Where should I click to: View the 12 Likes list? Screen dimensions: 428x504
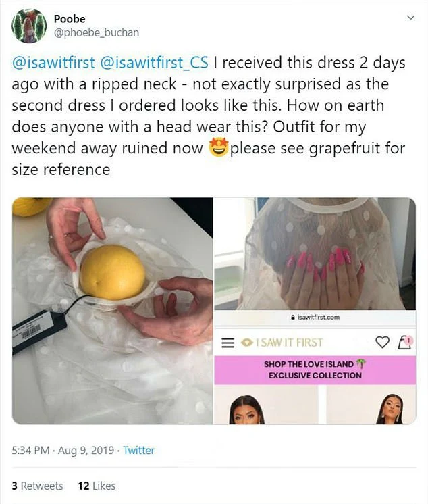(97, 486)
